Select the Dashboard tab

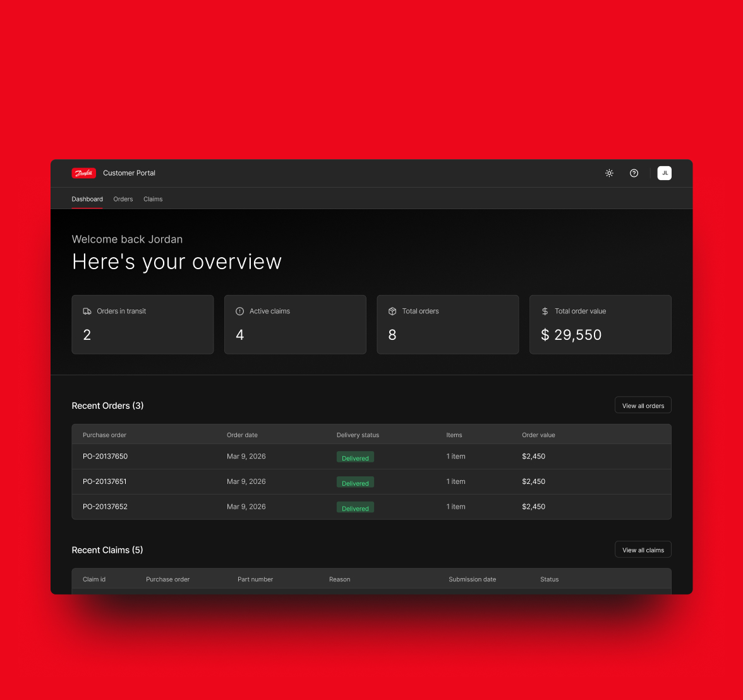point(87,199)
